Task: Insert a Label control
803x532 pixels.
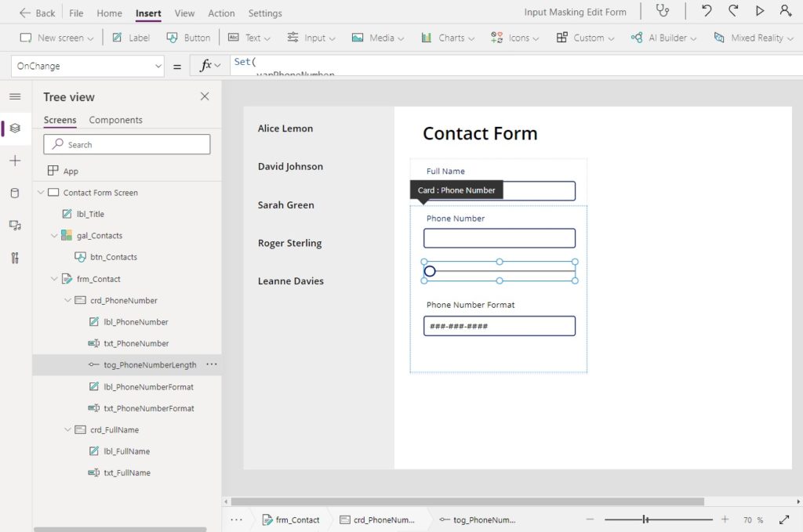Action: pos(131,38)
